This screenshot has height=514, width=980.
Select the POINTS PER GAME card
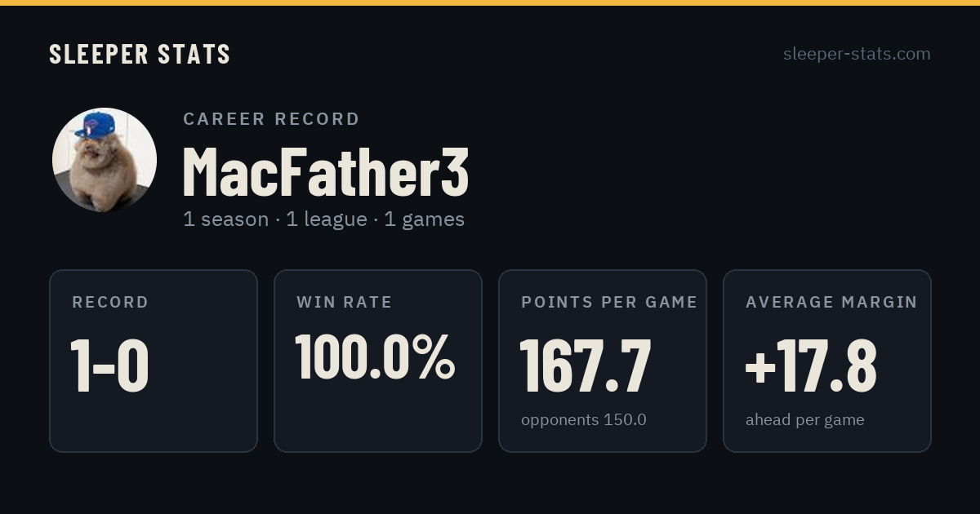click(603, 361)
